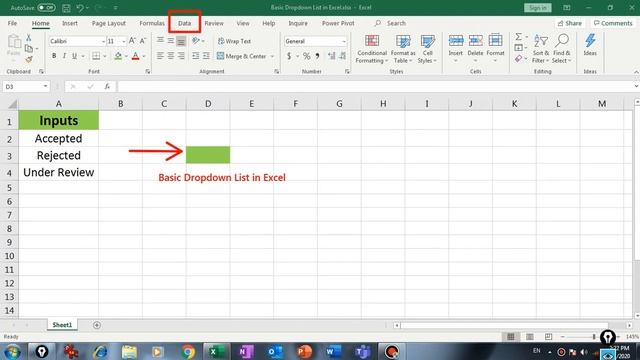This screenshot has height=360, width=640.
Task: Switch to the Data tab
Action: pyautogui.click(x=184, y=23)
